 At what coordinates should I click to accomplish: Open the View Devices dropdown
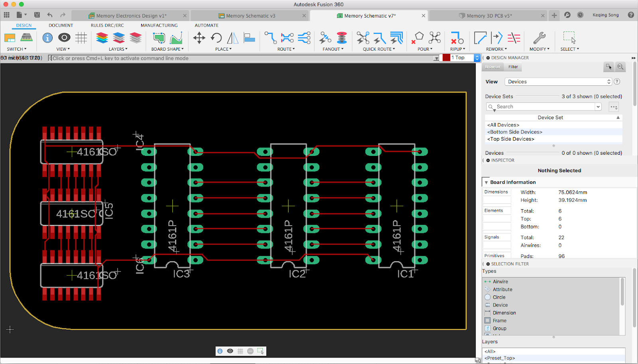coord(559,82)
